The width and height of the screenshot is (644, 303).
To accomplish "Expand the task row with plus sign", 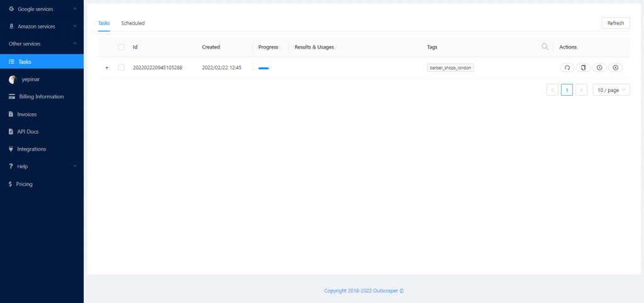I will 106,67.
